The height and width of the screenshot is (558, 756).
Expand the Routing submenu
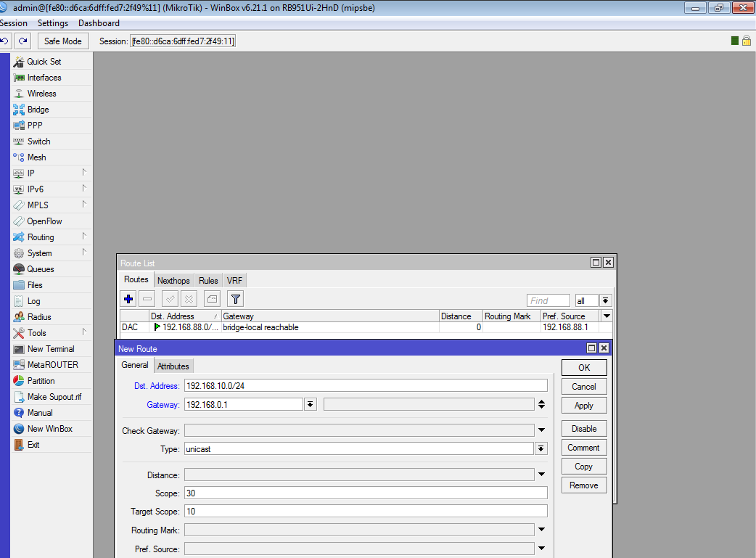tap(84, 237)
